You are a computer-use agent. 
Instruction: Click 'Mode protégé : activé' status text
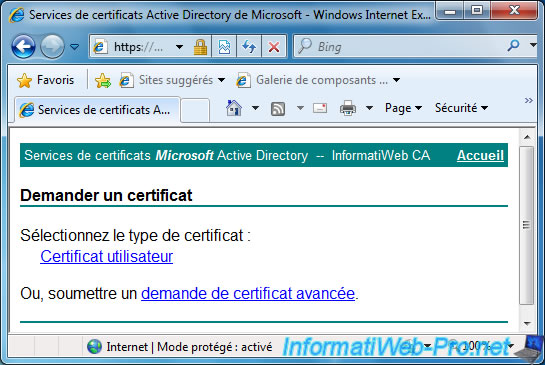[214, 347]
